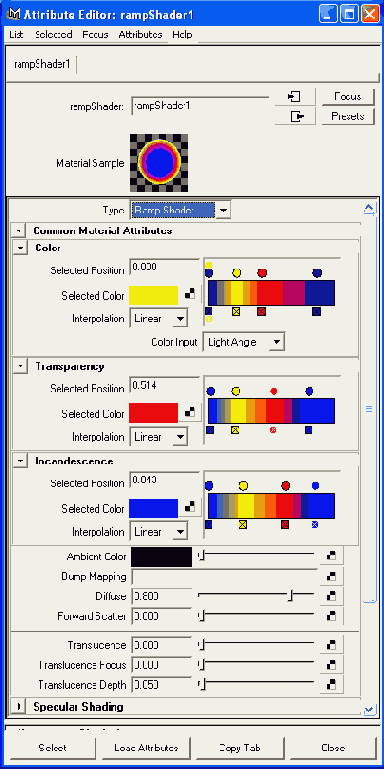This screenshot has height=769, width=384.
Task: Click Color Selected Position field
Action: (x=165, y=268)
